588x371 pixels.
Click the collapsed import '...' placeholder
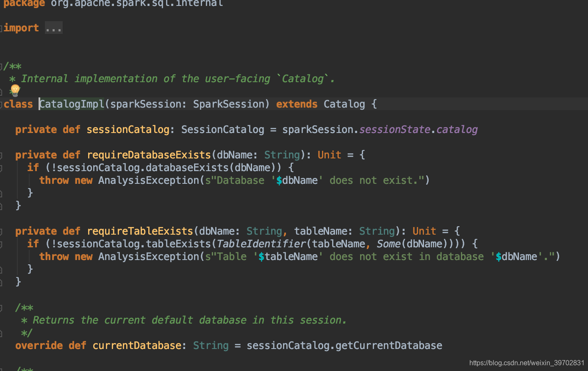point(54,28)
